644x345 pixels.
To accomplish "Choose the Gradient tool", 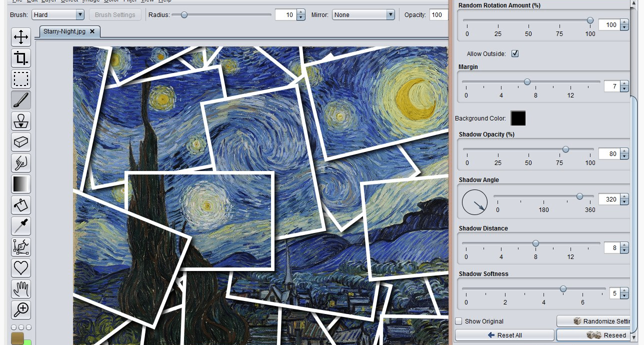I will (21, 184).
